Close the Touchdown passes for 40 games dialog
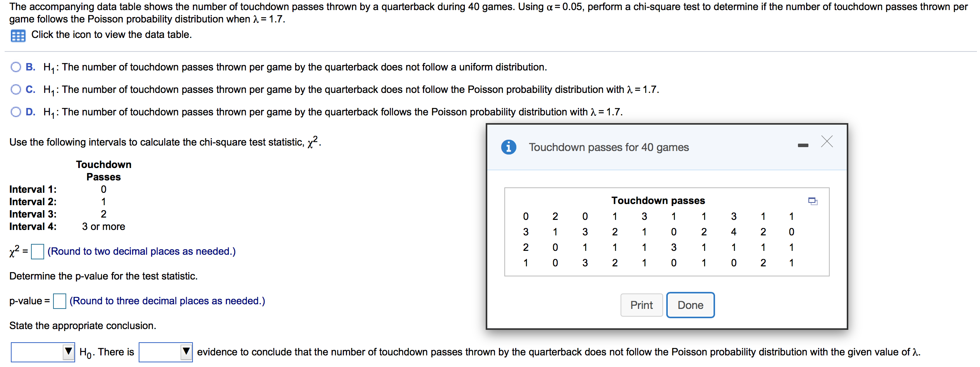Viewport: 980px width, 367px height. click(x=827, y=142)
